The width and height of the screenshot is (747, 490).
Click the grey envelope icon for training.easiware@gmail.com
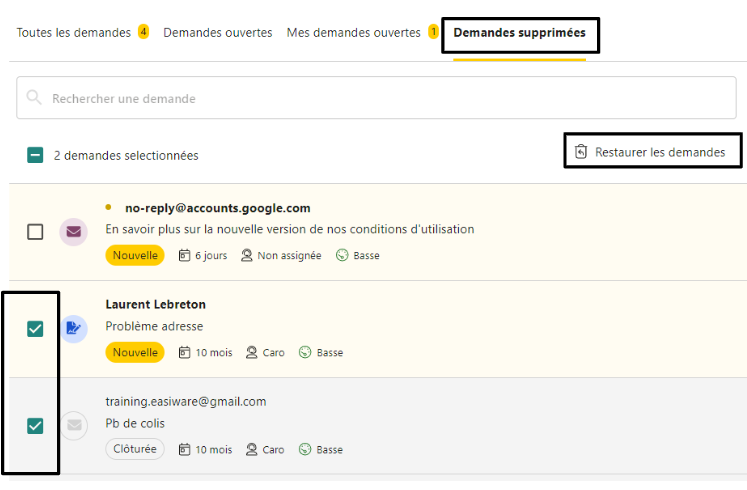(x=73, y=425)
